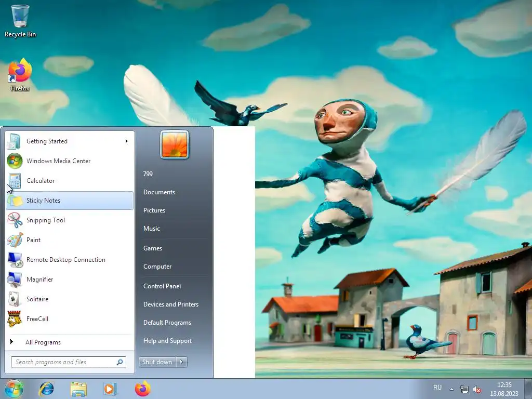Click the search magnifier icon in Start menu

tap(119, 362)
